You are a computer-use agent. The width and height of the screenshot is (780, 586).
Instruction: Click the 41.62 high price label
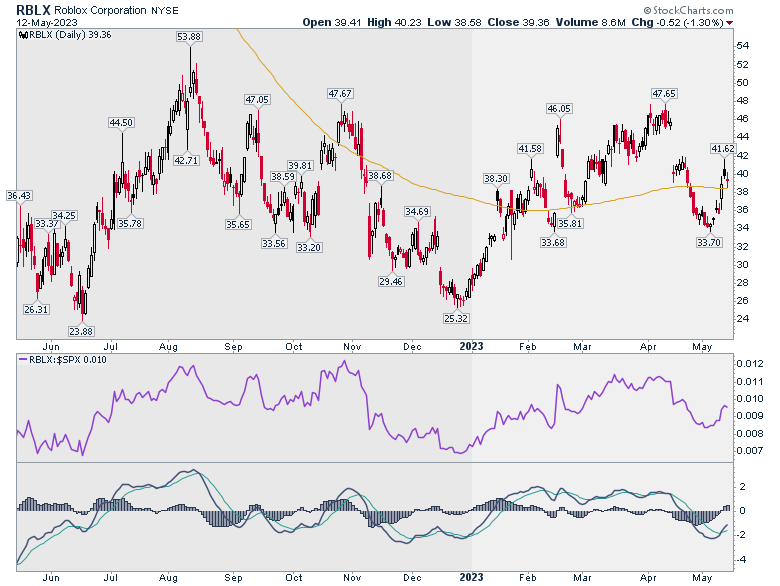coord(723,148)
